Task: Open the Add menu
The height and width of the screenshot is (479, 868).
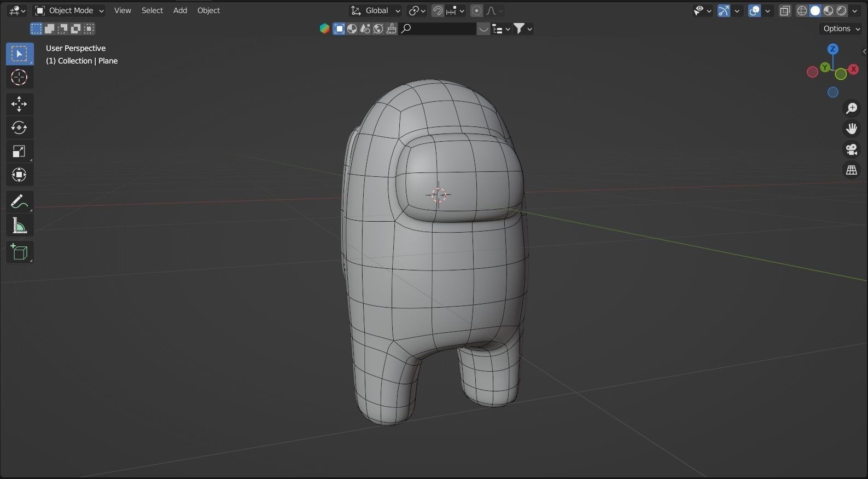Action: tap(180, 10)
